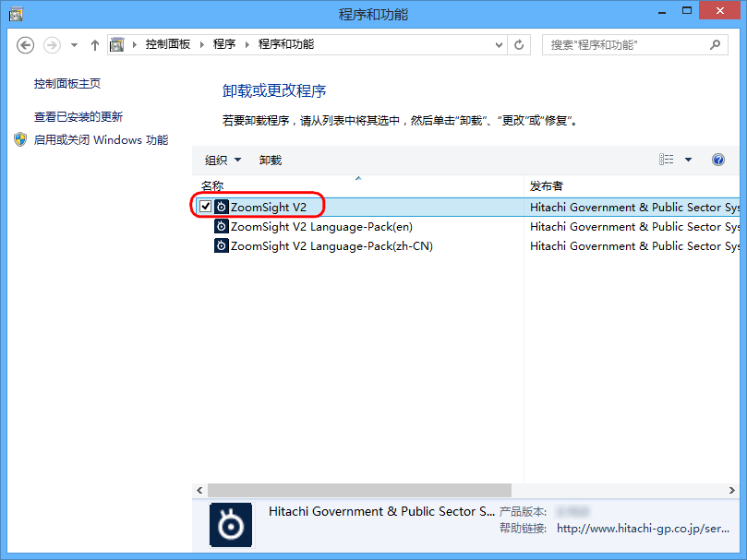Image resolution: width=747 pixels, height=560 pixels.
Task: Expand chevron after 程序 breadcrumb
Action: 247,45
